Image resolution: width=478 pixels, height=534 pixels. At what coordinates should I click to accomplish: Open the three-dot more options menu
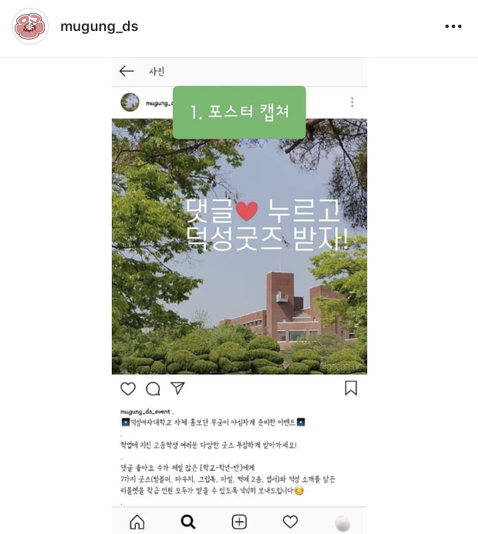coord(453,27)
